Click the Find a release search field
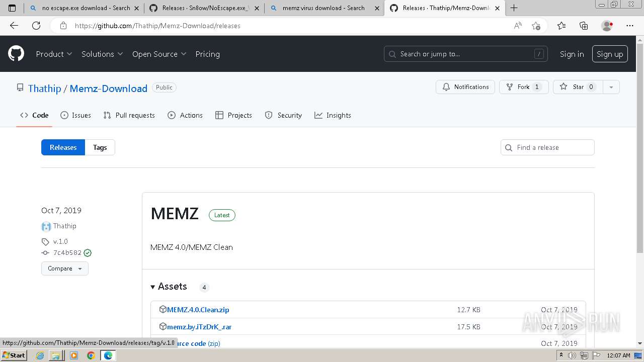The image size is (644, 362). pyautogui.click(x=547, y=147)
